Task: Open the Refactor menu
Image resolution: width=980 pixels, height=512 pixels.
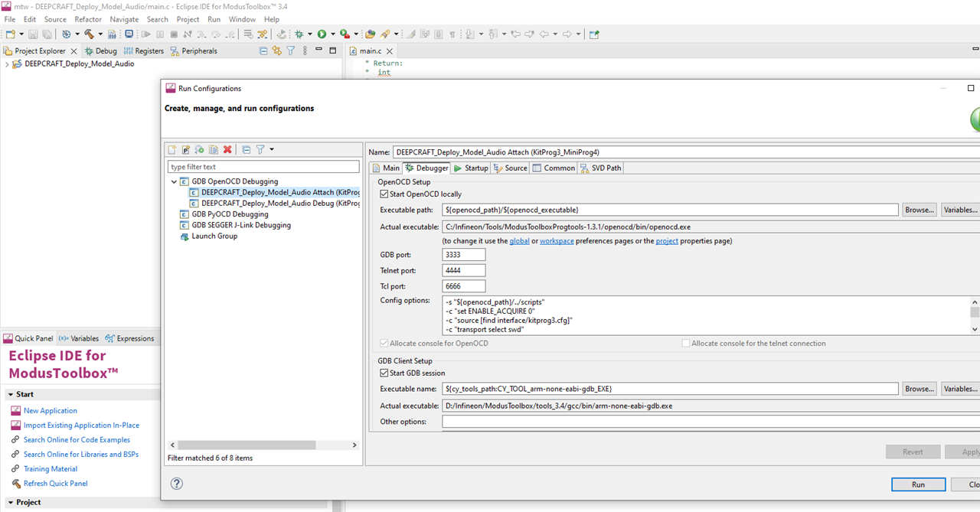Action: click(88, 19)
